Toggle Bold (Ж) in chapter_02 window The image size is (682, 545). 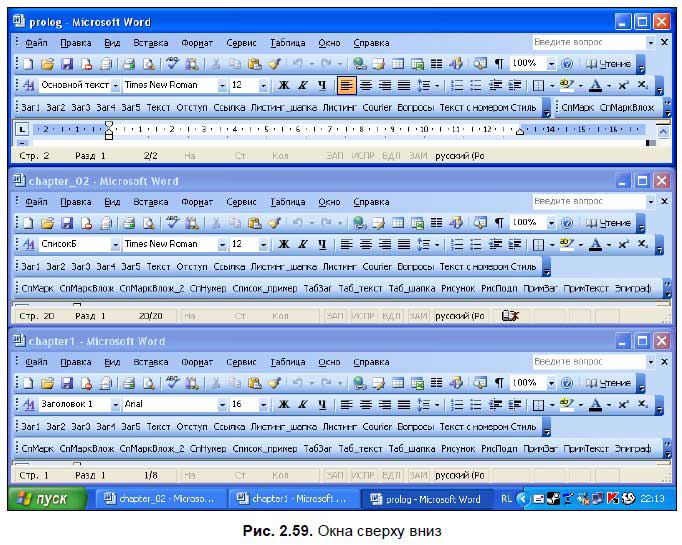coord(284,244)
